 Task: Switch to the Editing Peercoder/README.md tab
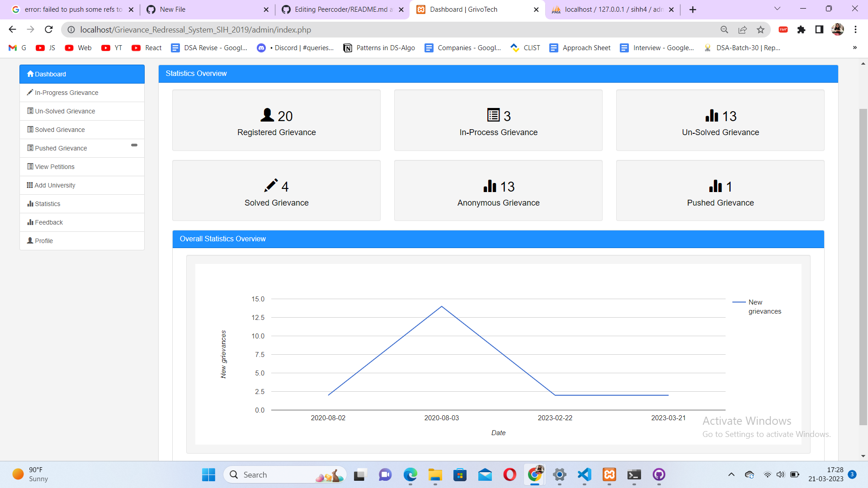pyautogui.click(x=343, y=9)
